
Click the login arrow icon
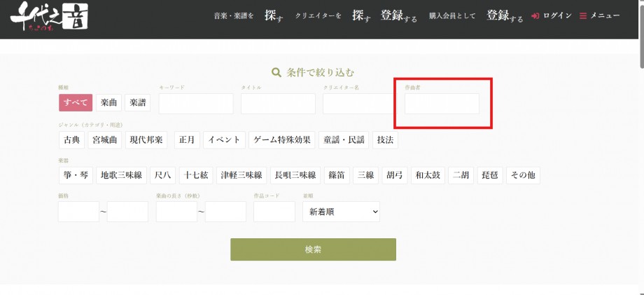(x=535, y=16)
